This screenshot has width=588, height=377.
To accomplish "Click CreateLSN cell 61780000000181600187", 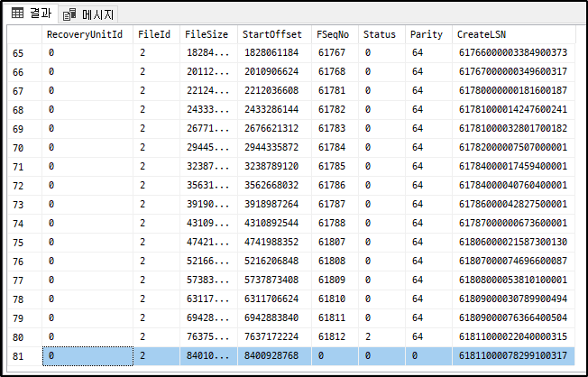I will click(513, 91).
